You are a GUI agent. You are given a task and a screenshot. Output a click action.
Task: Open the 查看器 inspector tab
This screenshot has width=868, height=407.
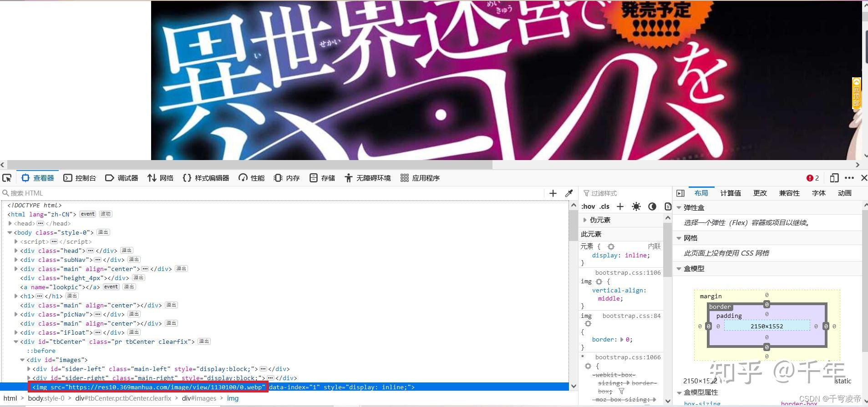[x=38, y=178]
